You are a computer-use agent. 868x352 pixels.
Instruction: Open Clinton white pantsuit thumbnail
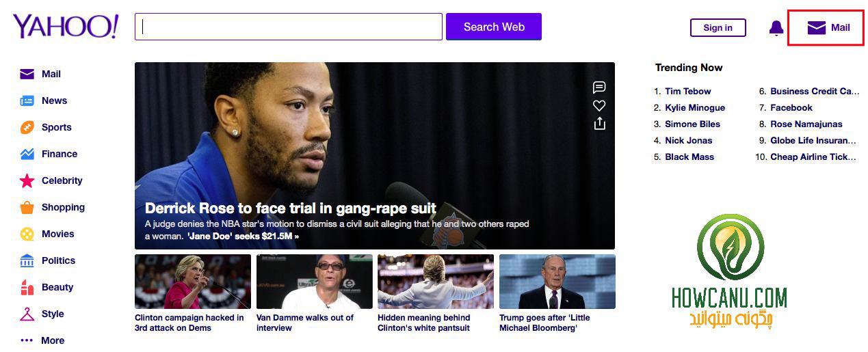point(436,282)
